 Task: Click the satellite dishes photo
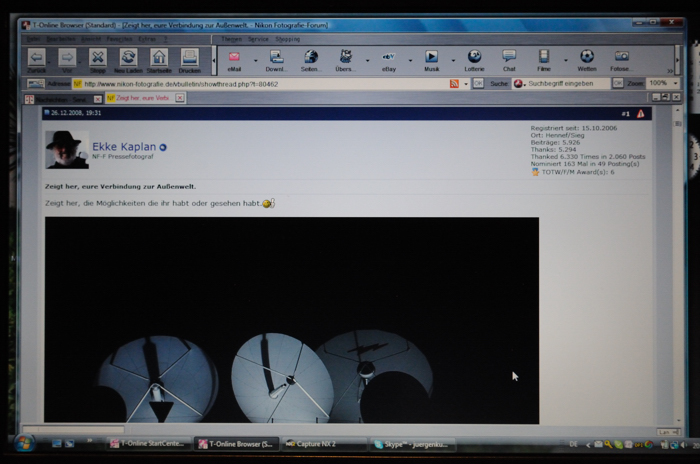coord(292,320)
